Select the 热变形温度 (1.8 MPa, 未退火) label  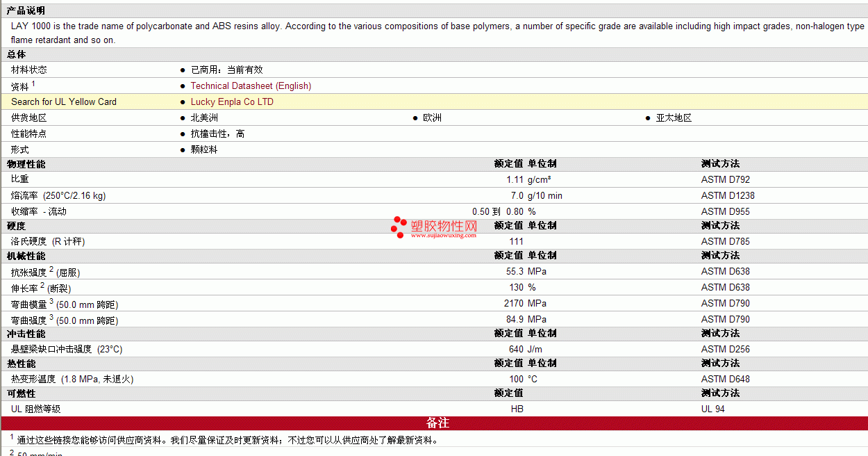pos(72,380)
